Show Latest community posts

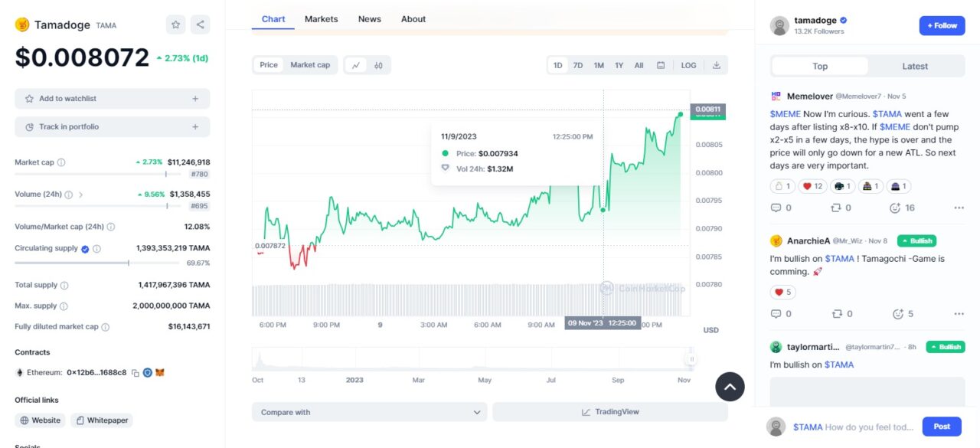(915, 66)
